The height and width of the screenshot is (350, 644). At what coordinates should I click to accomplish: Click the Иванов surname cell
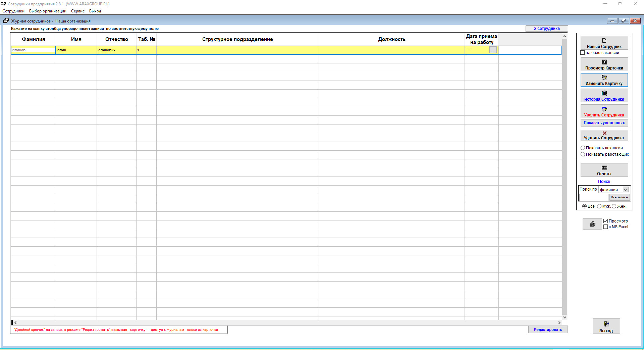(33, 50)
